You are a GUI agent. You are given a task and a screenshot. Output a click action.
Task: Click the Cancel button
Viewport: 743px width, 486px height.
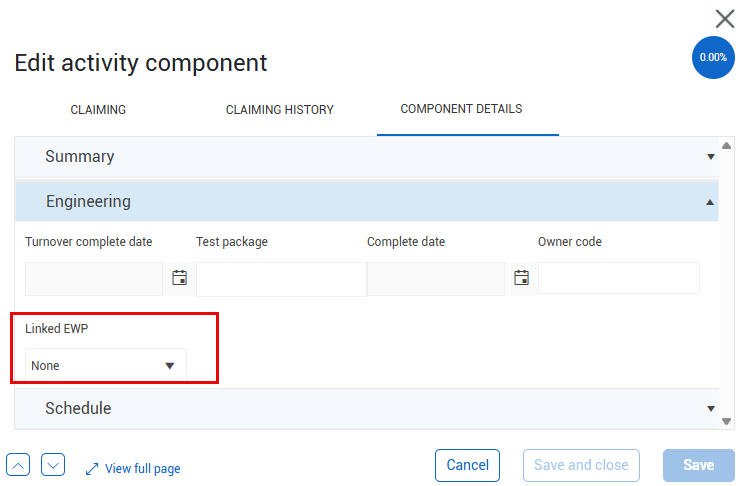coord(467,465)
